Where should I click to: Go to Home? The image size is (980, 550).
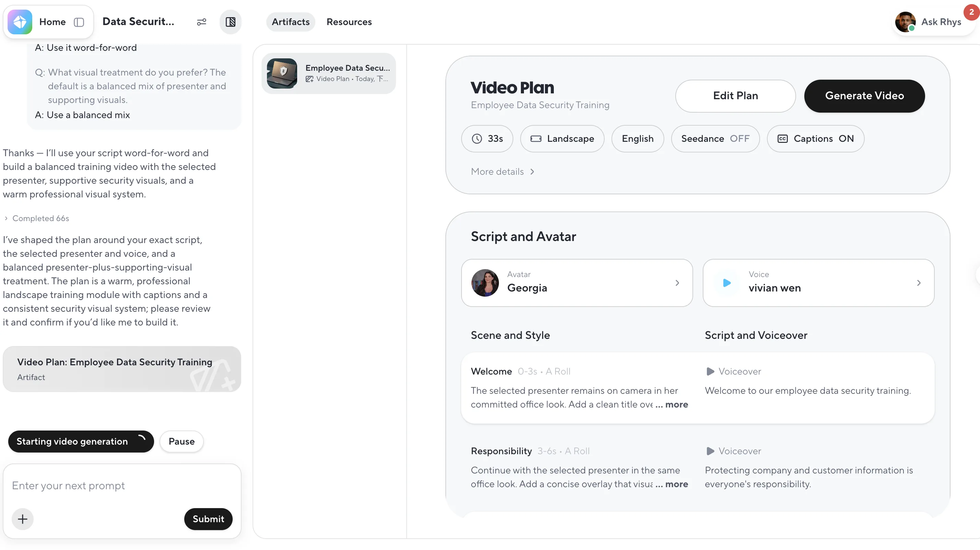click(52, 22)
